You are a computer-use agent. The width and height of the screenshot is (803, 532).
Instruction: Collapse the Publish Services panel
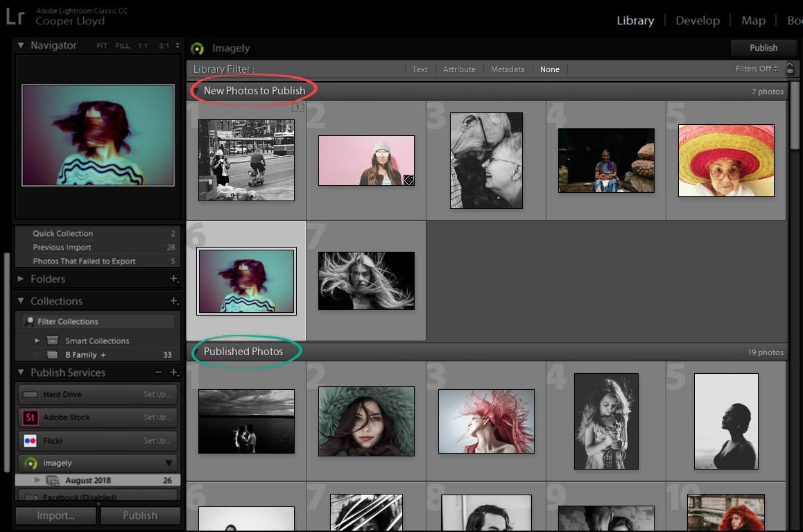click(21, 372)
